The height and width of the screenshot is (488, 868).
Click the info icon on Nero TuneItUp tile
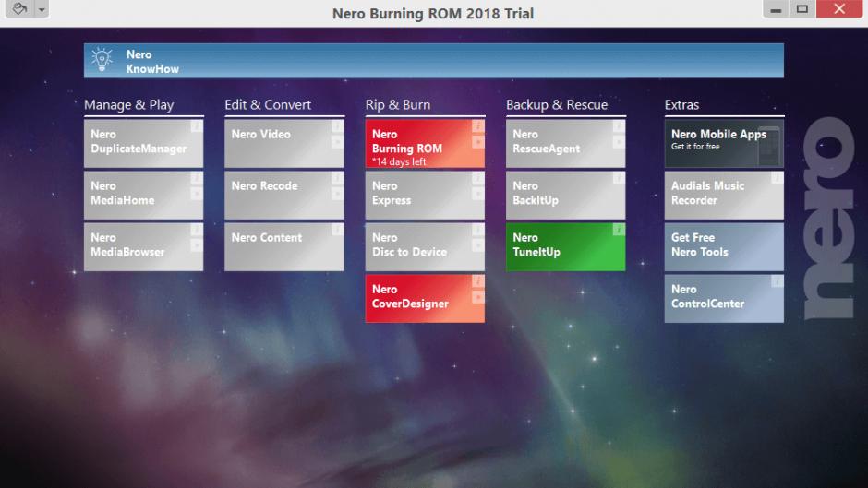618,230
